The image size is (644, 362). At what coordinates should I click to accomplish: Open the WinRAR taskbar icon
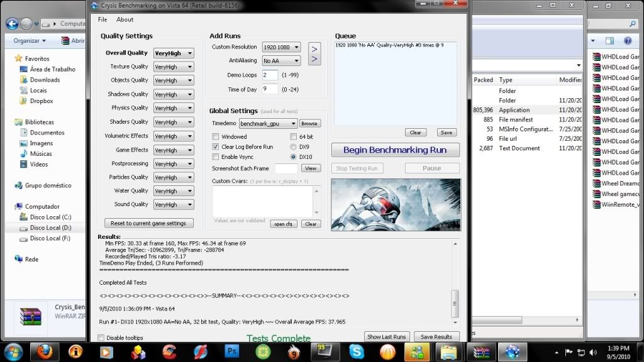tap(481, 352)
